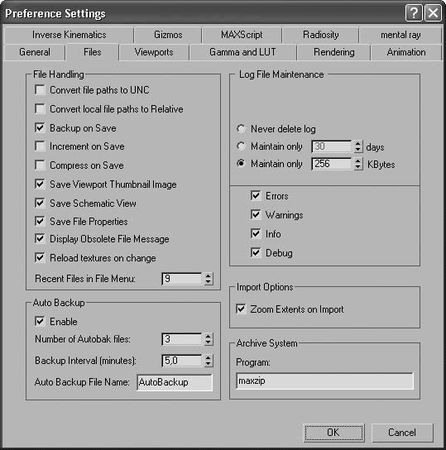Click Recent Files spinner arrows
The image size is (446, 450).
pyautogui.click(x=208, y=279)
